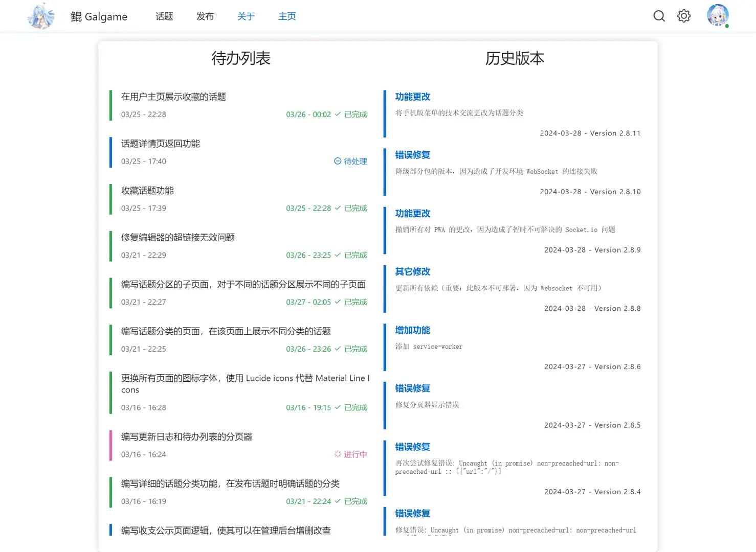Image resolution: width=756 pixels, height=552 pixels.
Task: Click the 修复分页器显示错误 description
Action: tap(427, 405)
